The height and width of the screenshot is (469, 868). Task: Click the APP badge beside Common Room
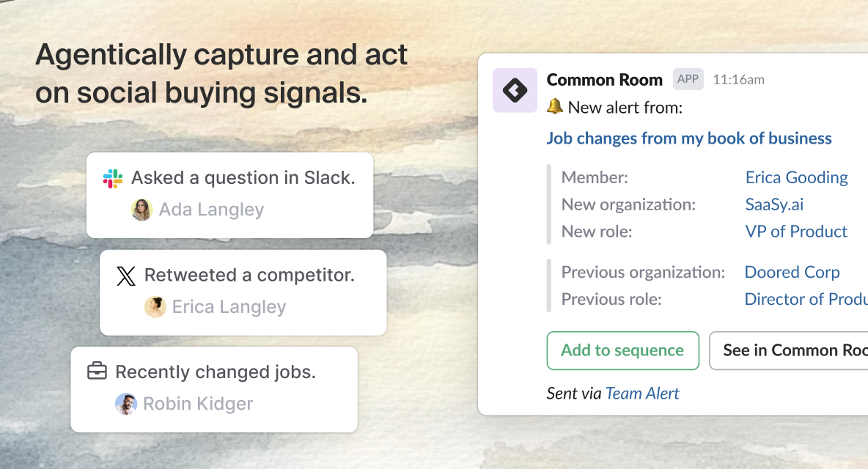click(x=688, y=79)
